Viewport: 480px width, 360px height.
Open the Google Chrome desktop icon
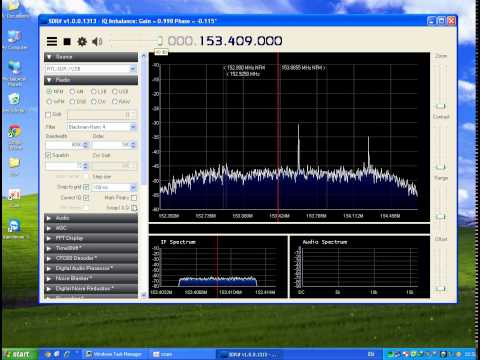(x=15, y=138)
